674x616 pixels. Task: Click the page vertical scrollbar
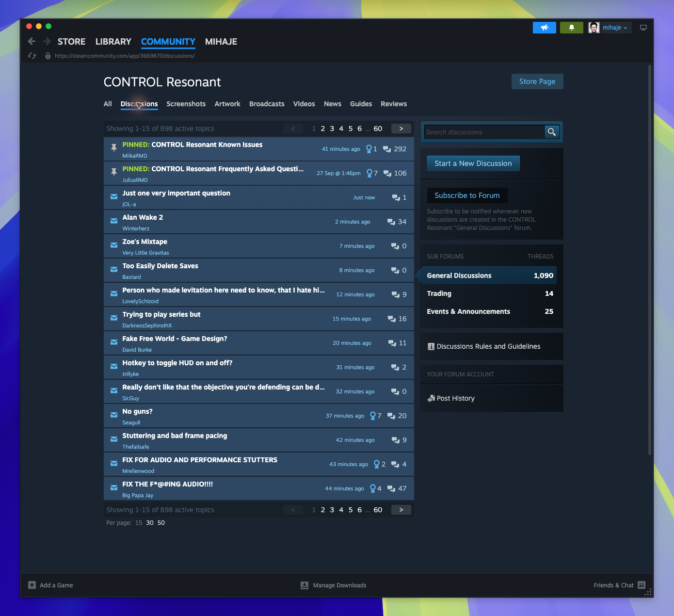(650, 259)
